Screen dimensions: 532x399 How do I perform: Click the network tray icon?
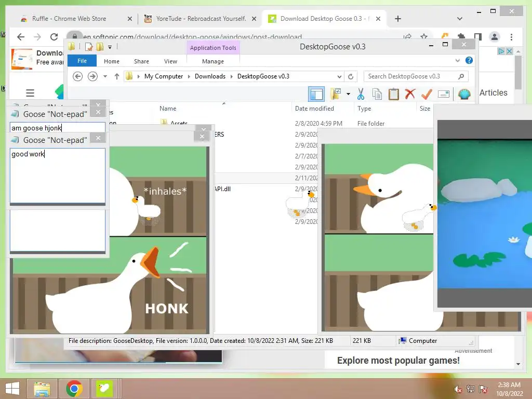click(471, 389)
